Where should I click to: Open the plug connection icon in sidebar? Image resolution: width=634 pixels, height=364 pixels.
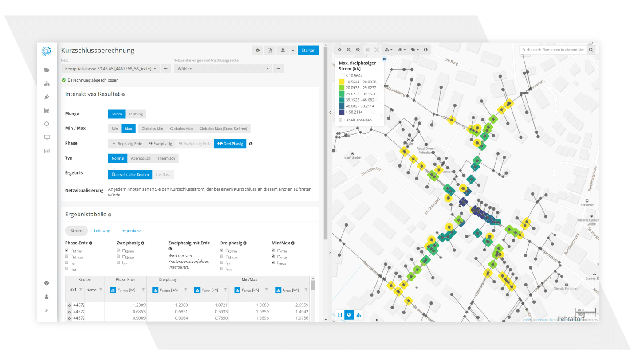click(47, 97)
